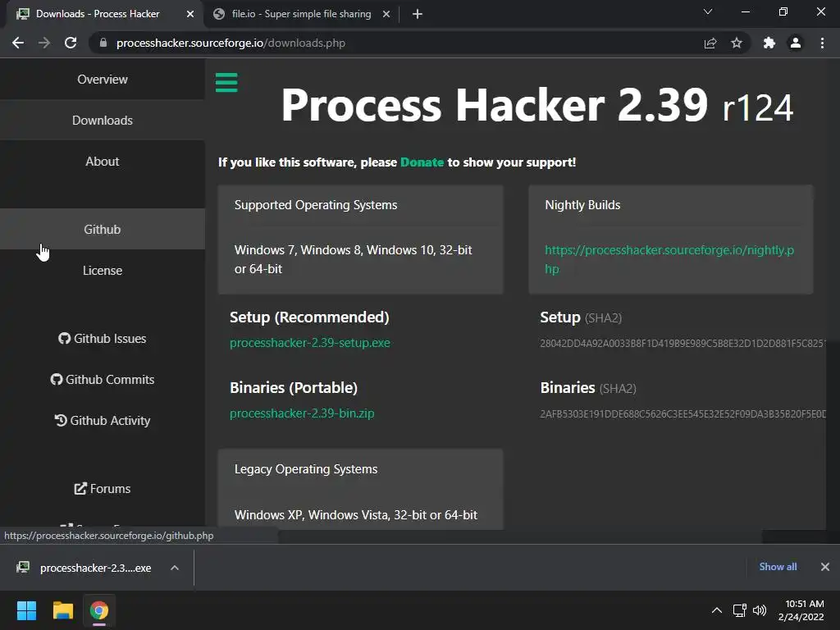Viewport: 840px width, 630px height.
Task: Open File Explorer from taskbar
Action: [62, 610]
